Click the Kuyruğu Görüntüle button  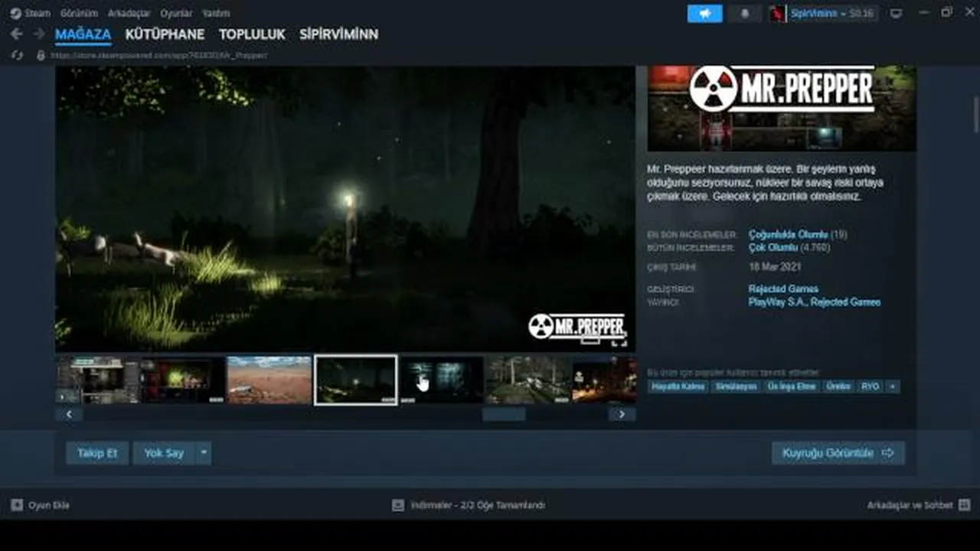[x=838, y=453]
